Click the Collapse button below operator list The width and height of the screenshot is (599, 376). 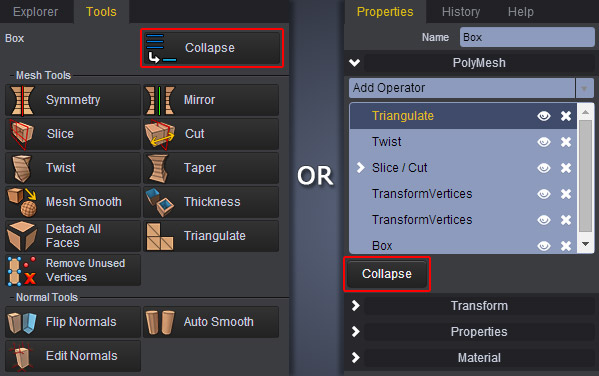(387, 274)
